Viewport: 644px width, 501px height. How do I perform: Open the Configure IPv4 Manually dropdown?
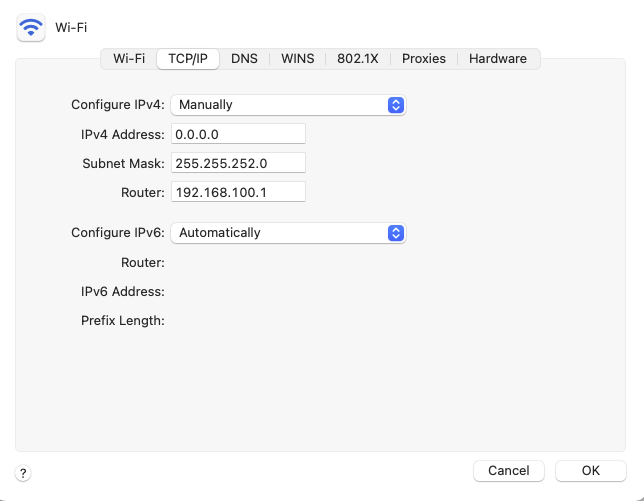tap(288, 105)
